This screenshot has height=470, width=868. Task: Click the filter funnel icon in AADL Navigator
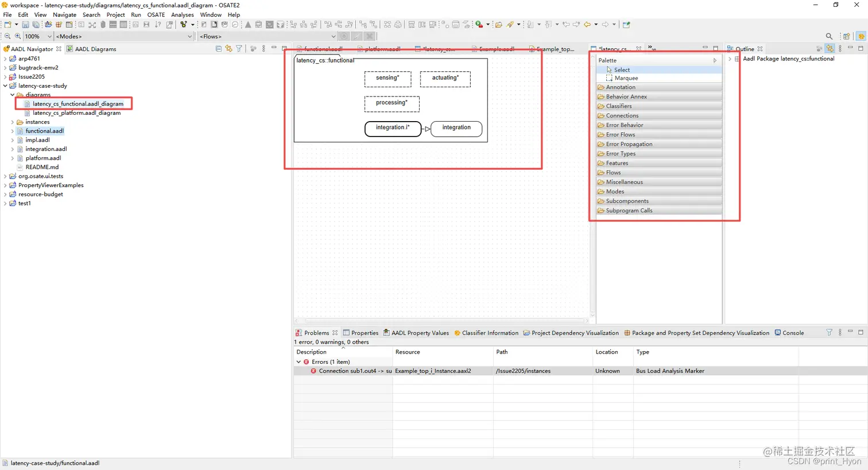(239, 49)
